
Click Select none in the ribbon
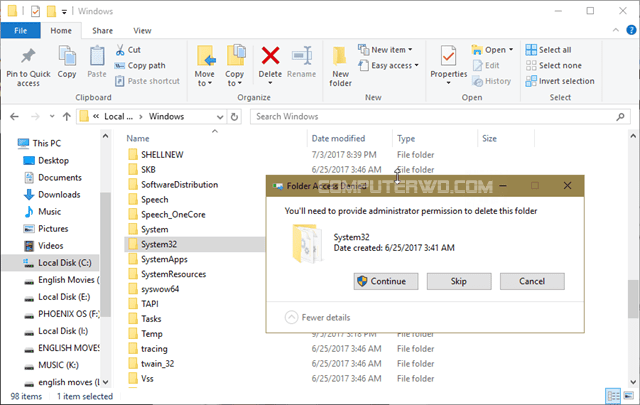tap(553, 65)
